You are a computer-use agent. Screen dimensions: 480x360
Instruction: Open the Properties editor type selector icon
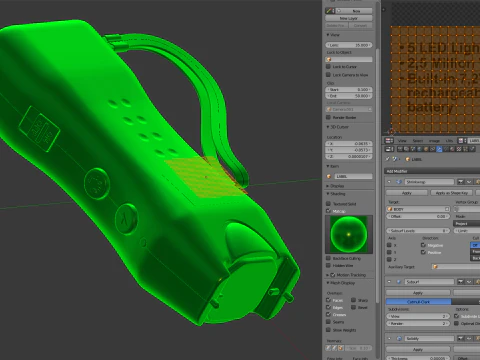coord(389,149)
